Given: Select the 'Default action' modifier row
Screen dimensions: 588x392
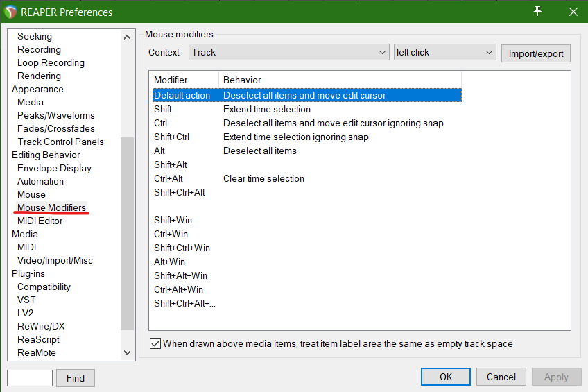Looking at the screenshot, I should coord(306,95).
